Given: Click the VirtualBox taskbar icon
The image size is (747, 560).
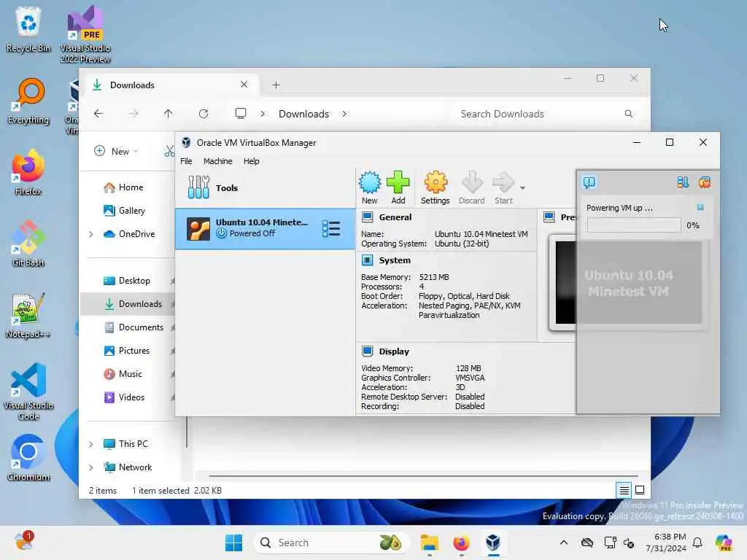Looking at the screenshot, I should pos(493,542).
